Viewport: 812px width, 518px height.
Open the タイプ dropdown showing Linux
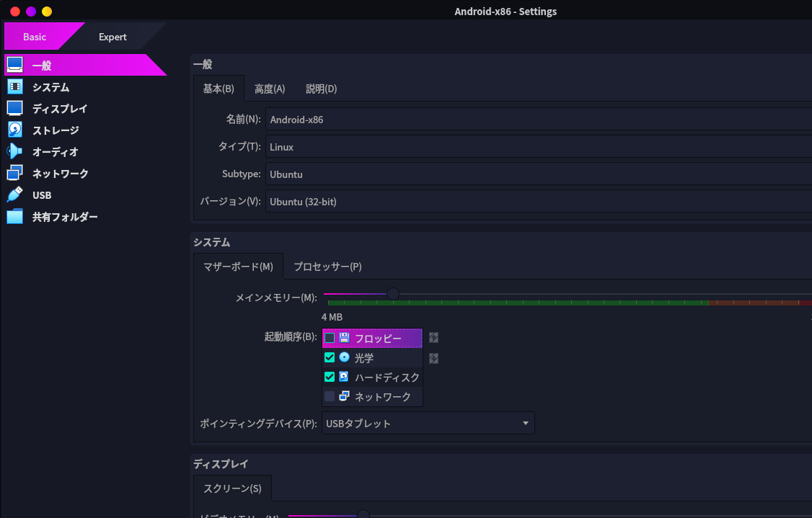538,147
